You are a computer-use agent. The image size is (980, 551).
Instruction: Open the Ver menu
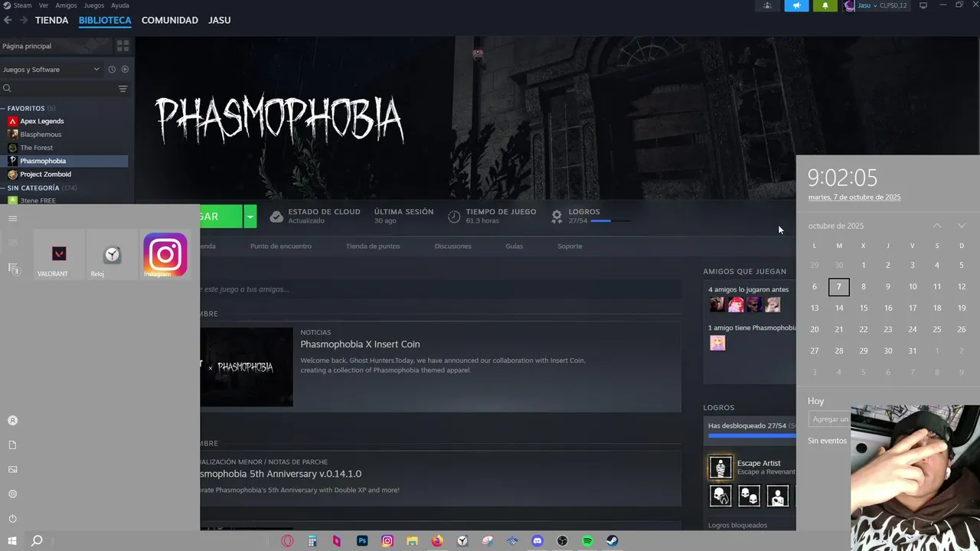tap(44, 5)
